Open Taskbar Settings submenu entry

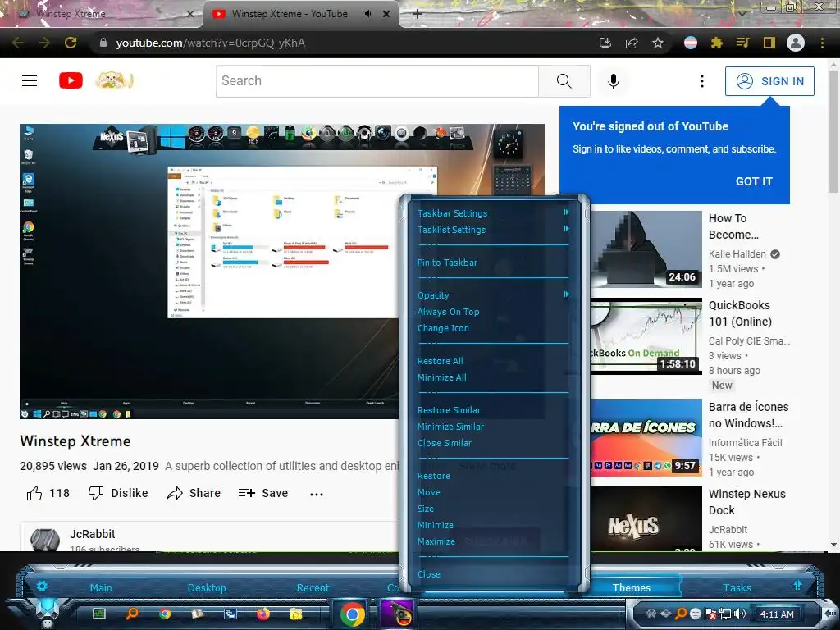[x=452, y=213]
